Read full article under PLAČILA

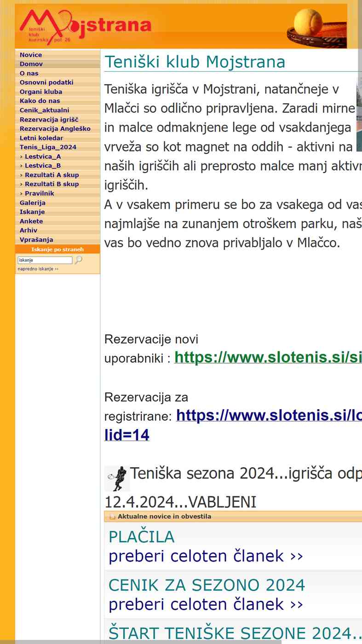206,556
